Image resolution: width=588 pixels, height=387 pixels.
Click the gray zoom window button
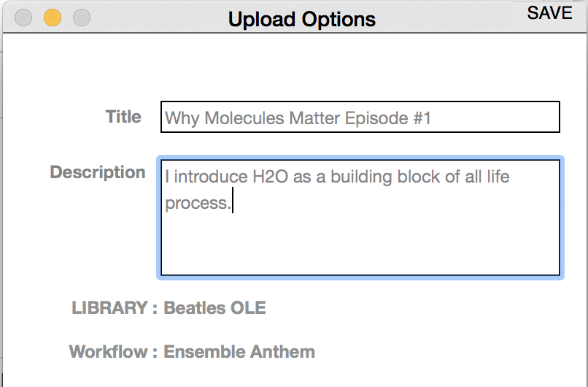pos(82,18)
